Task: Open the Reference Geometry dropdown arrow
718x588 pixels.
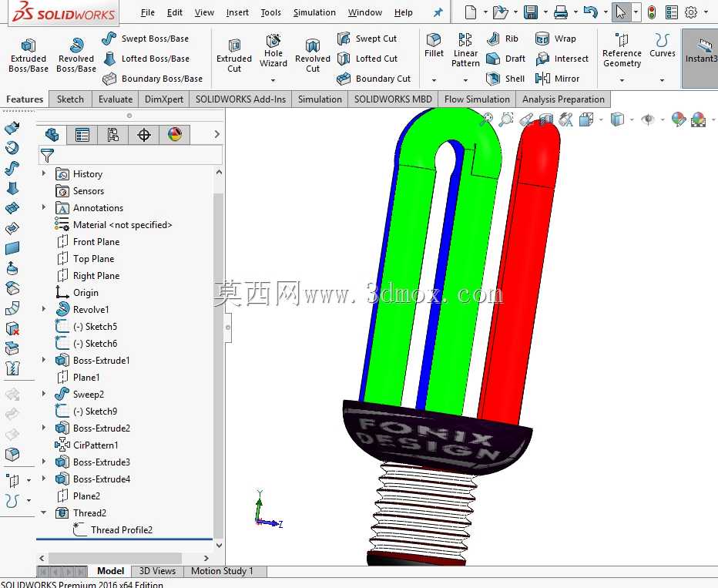Action: 622,80
